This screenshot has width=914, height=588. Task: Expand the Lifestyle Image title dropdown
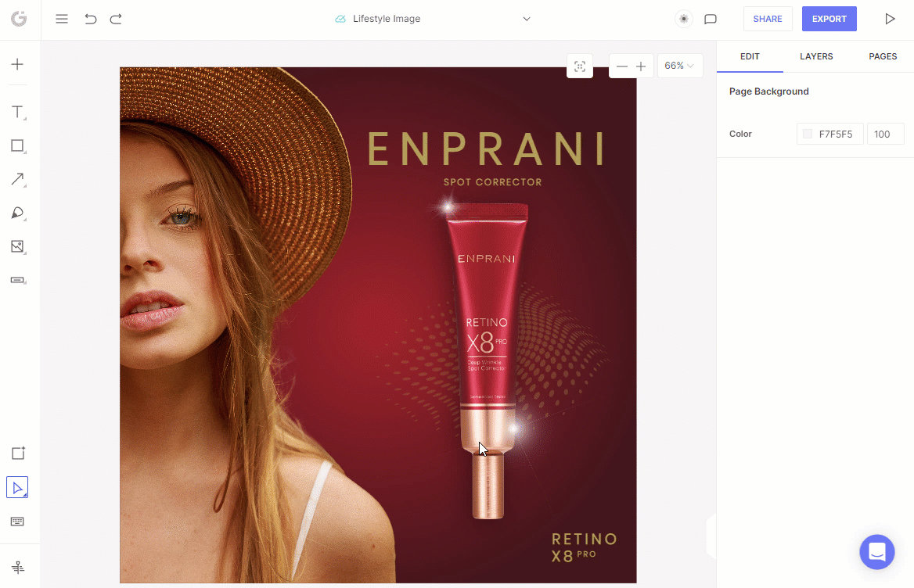point(527,19)
